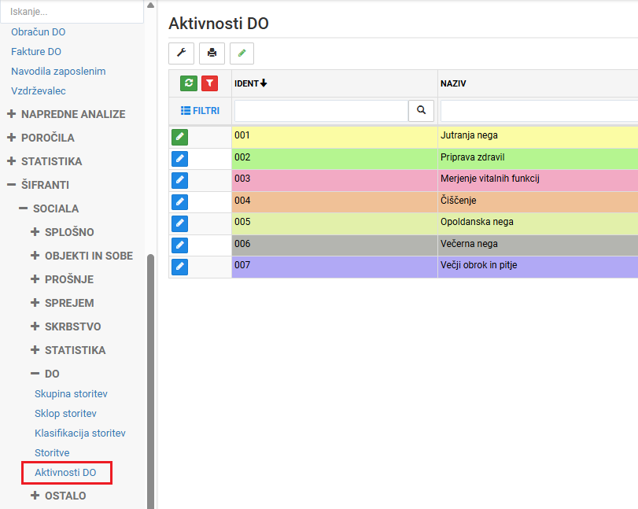Focus the Iskanje search box
638x509 pixels.
(x=72, y=12)
